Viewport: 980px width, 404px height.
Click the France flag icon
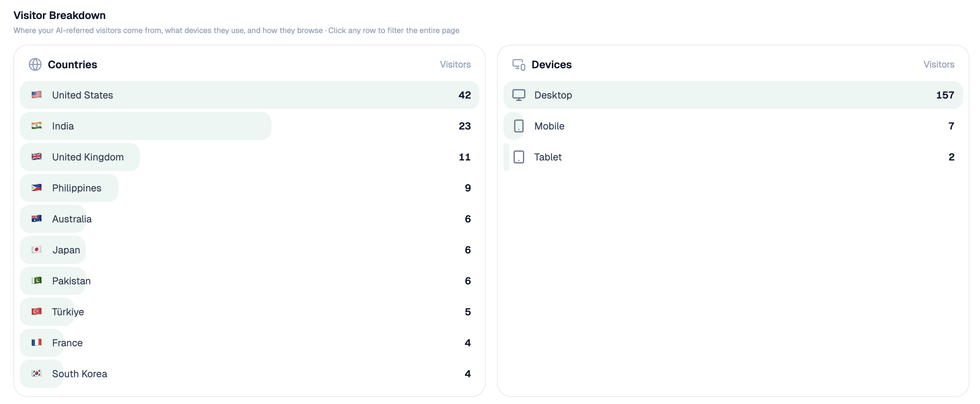(x=37, y=342)
